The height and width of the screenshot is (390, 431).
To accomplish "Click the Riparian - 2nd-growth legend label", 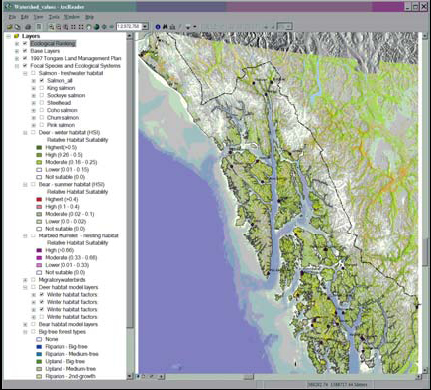I will tap(71, 376).
